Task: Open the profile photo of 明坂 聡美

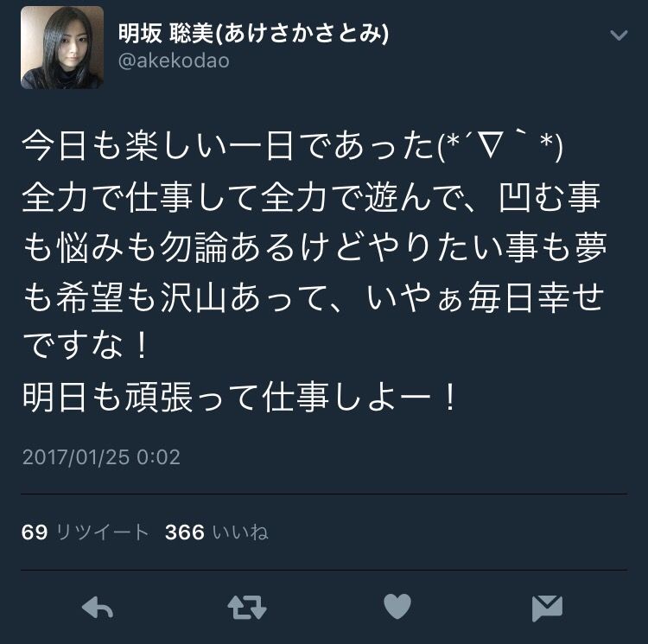Action: click(62, 48)
